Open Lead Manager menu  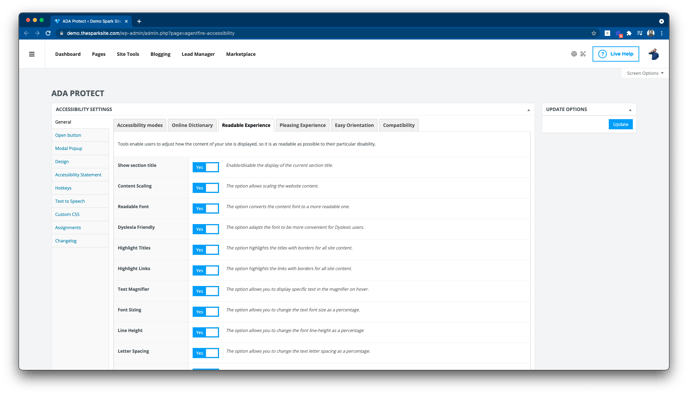(198, 54)
